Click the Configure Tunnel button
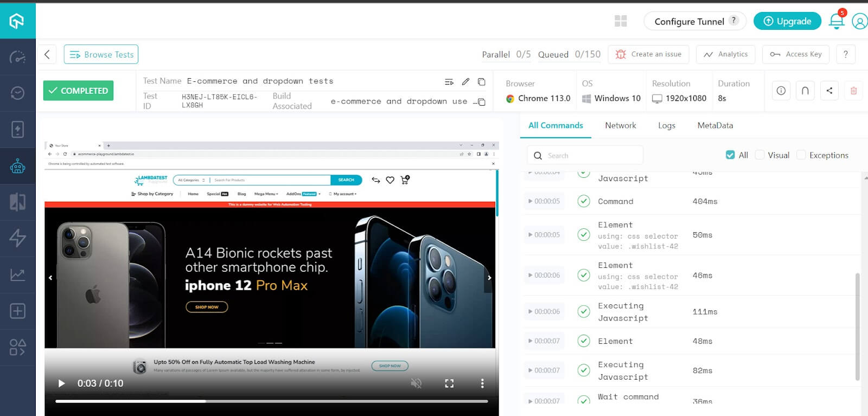The height and width of the screenshot is (416, 868). [695, 21]
